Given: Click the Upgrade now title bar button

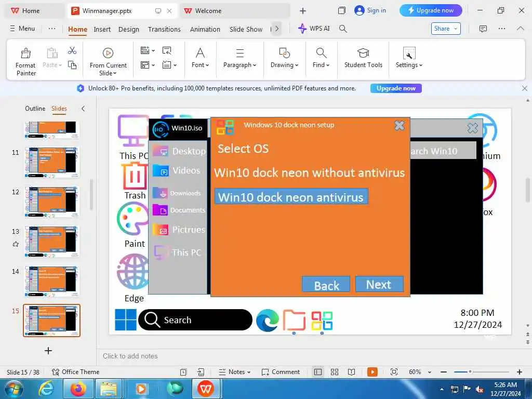Looking at the screenshot, I should click(431, 10).
